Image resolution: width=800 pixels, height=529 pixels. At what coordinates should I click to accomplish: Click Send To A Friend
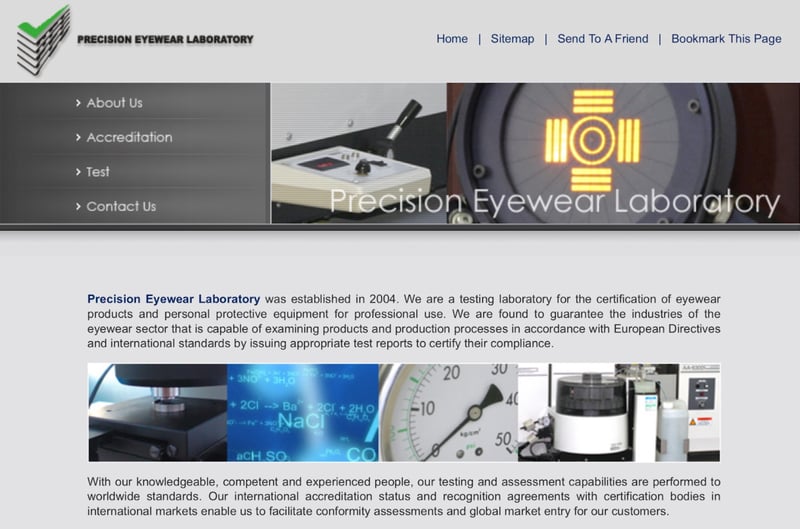pos(602,39)
